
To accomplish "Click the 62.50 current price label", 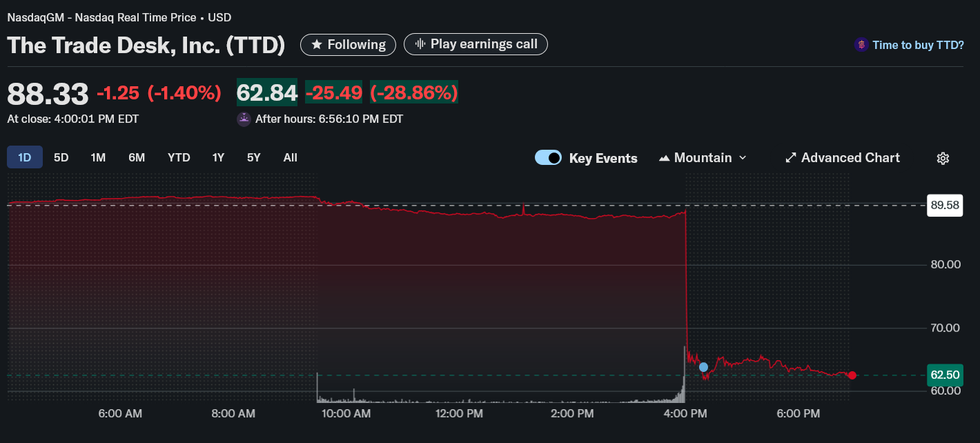I will click(945, 375).
